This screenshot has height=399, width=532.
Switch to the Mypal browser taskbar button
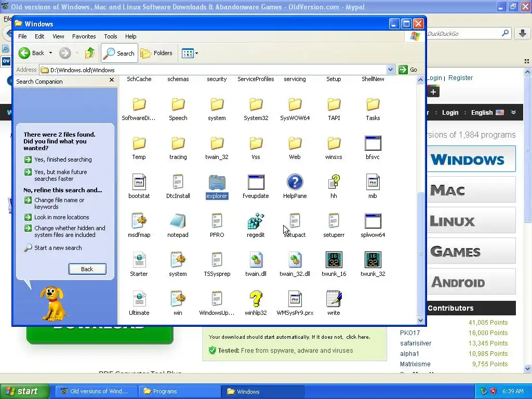coord(97,391)
